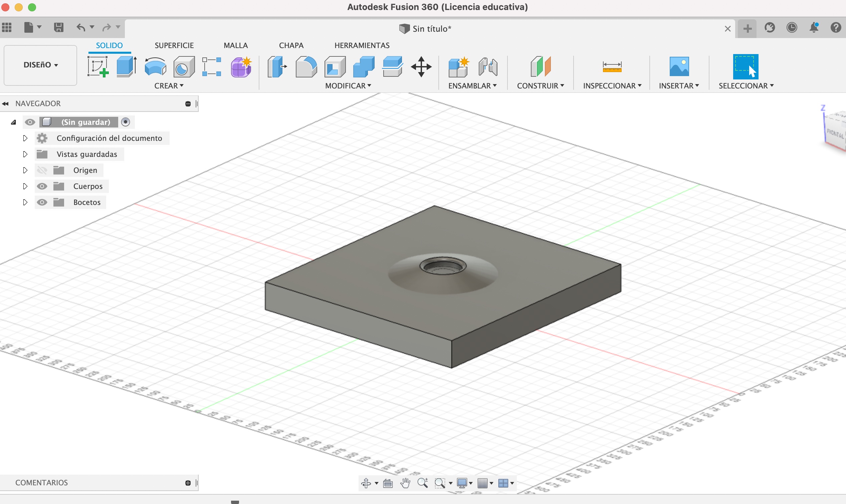
Task: Select the Press Pull tool
Action: point(277,66)
